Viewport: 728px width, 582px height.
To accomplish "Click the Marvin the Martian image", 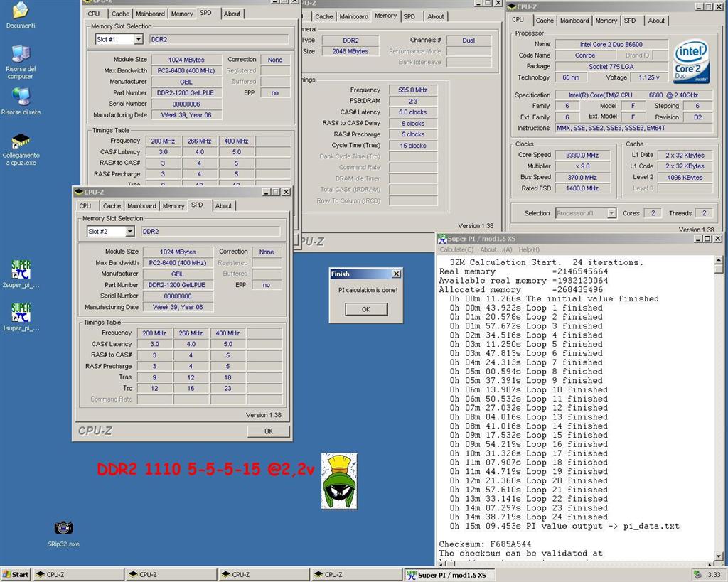I will click(x=339, y=481).
